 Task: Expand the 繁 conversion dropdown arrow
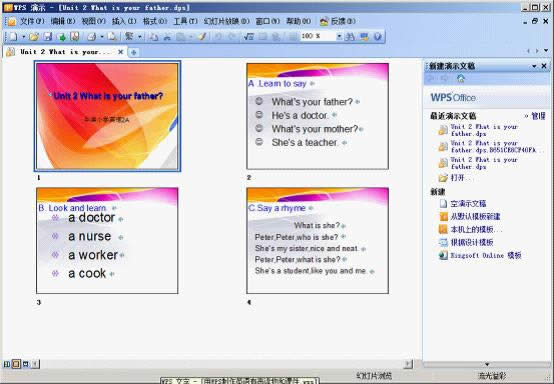point(140,36)
